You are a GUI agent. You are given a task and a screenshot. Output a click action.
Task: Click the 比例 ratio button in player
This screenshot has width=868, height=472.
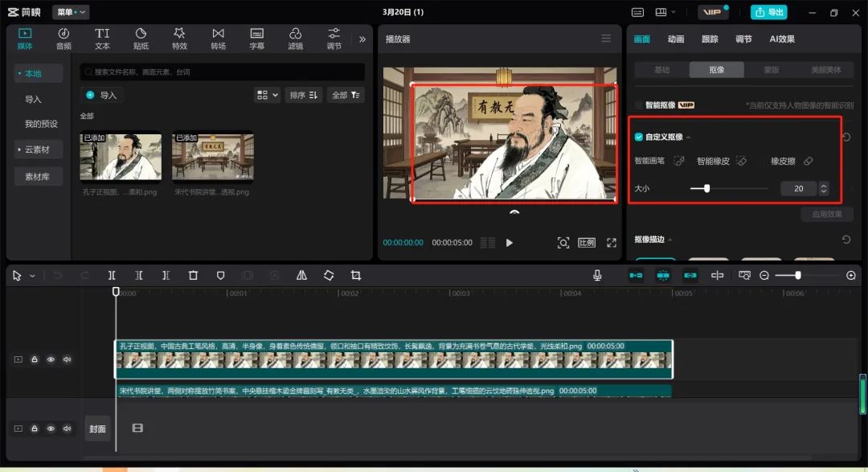(x=587, y=243)
